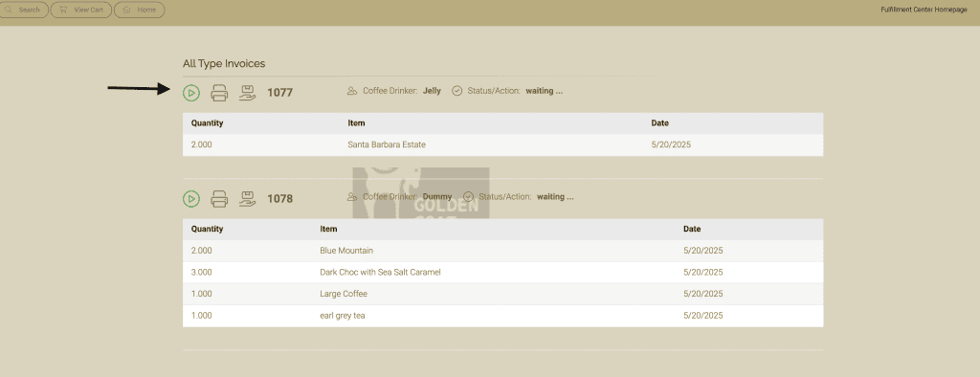The height and width of the screenshot is (377, 980).
Task: Start processing invoice 1078 with the play icon
Action: [x=191, y=199]
